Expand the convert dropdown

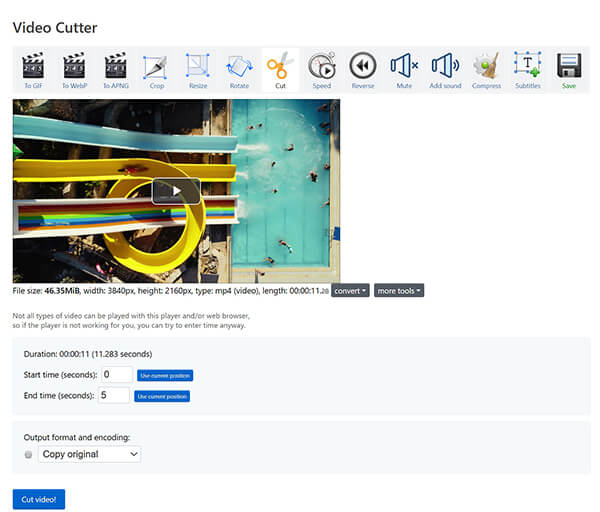click(x=350, y=291)
